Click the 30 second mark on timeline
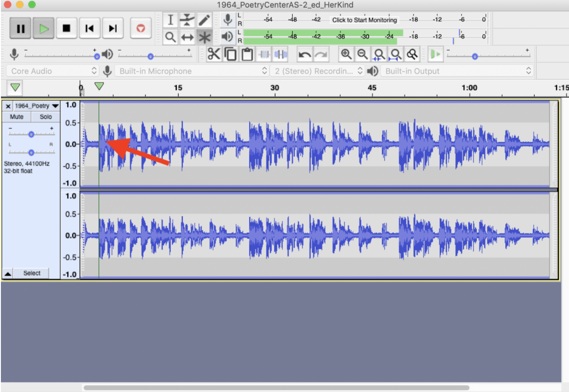The width and height of the screenshot is (569, 392). pyautogui.click(x=275, y=87)
